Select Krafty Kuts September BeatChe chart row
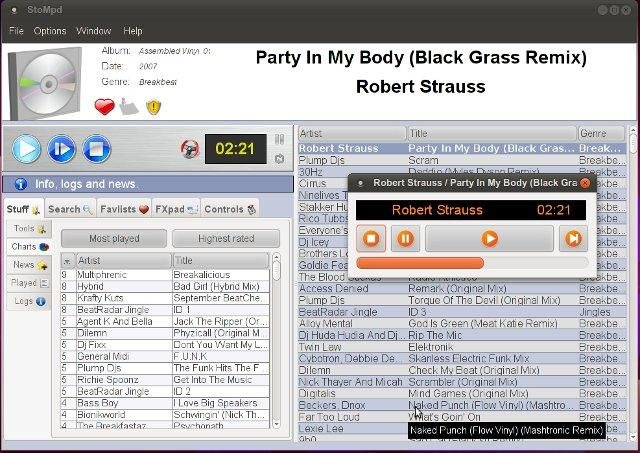640x453 pixels. [165, 298]
